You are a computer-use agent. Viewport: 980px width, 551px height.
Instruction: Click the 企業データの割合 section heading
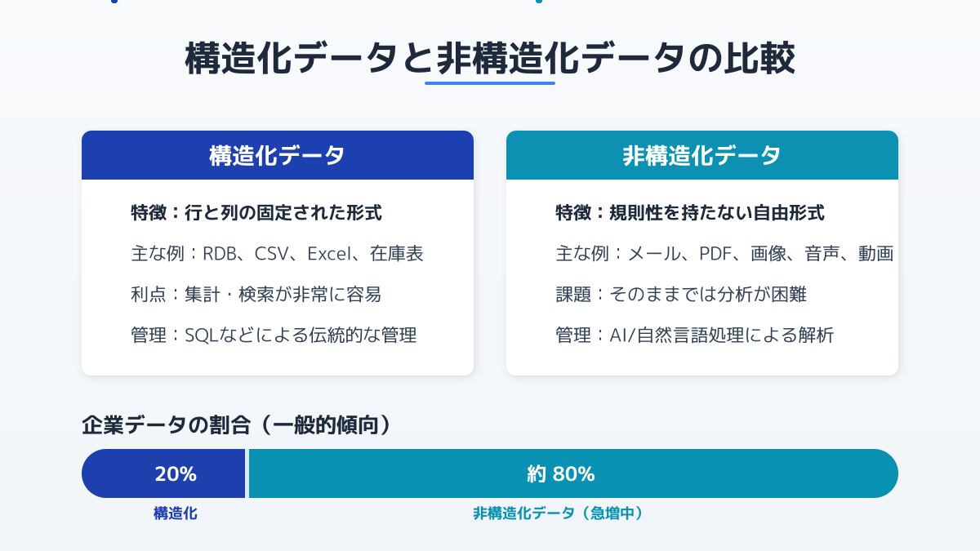point(236,425)
